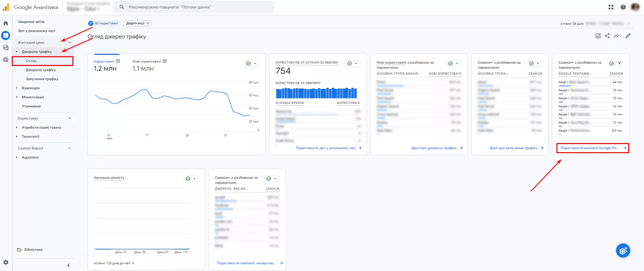The image size is (644, 271).
Task: Open the Google apps grid icon
Action: [611, 7]
